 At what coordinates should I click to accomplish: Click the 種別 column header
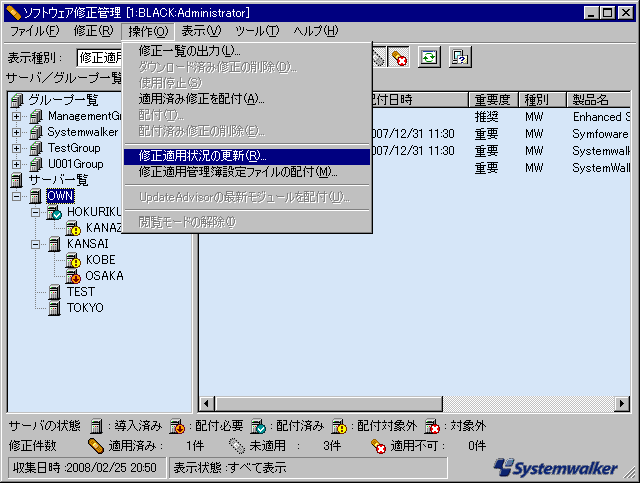point(542,100)
